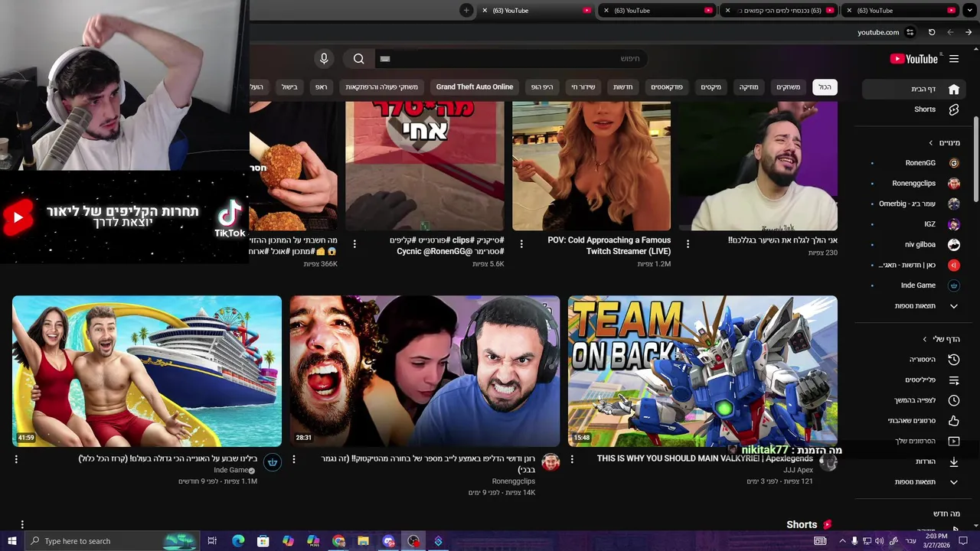980x551 pixels.
Task: Open new browser tab with plus icon
Action: click(466, 10)
